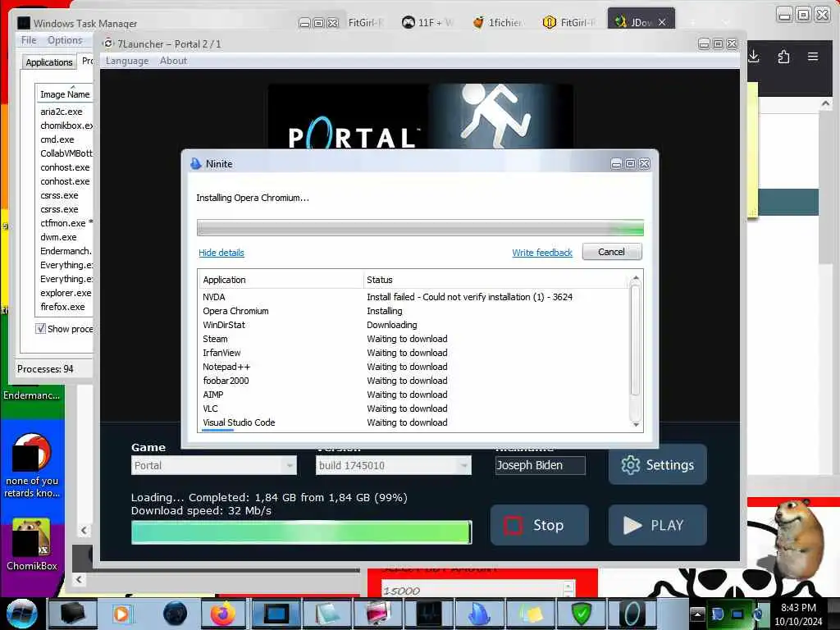The image size is (840, 630).
Task: Select the WinDirStat row in Ninite
Action: [414, 325]
